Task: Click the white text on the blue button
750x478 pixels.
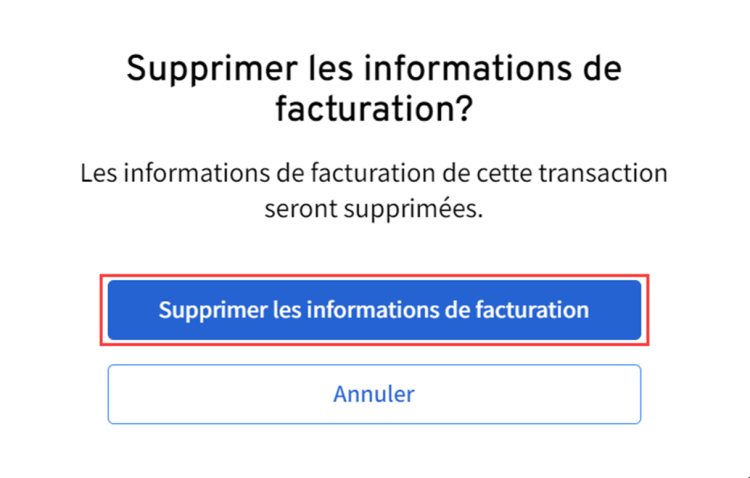Action: tap(374, 310)
